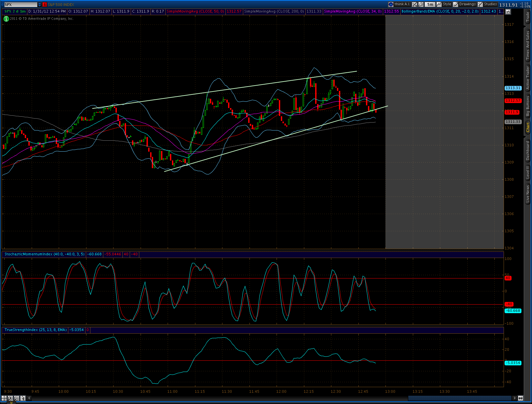Click the horizontal time scrollbar thumb
532x404 pixels.
pyautogui.click(x=460, y=398)
